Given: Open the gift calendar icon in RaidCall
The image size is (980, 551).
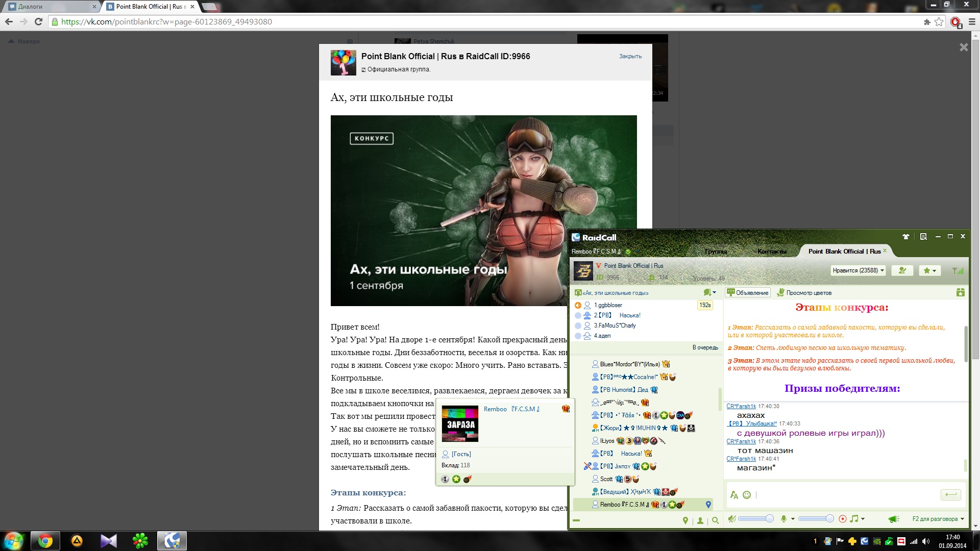Looking at the screenshot, I should [x=960, y=292].
